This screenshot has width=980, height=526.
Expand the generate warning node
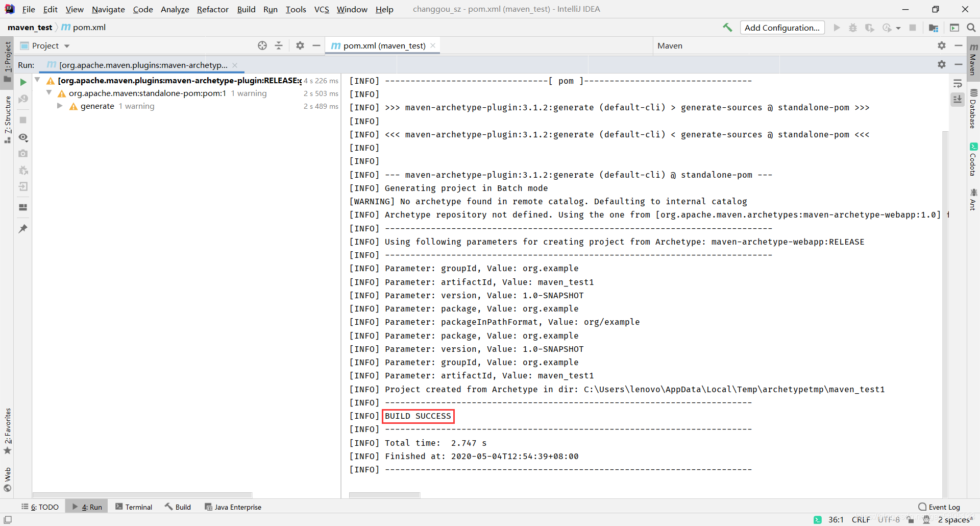[x=60, y=106]
